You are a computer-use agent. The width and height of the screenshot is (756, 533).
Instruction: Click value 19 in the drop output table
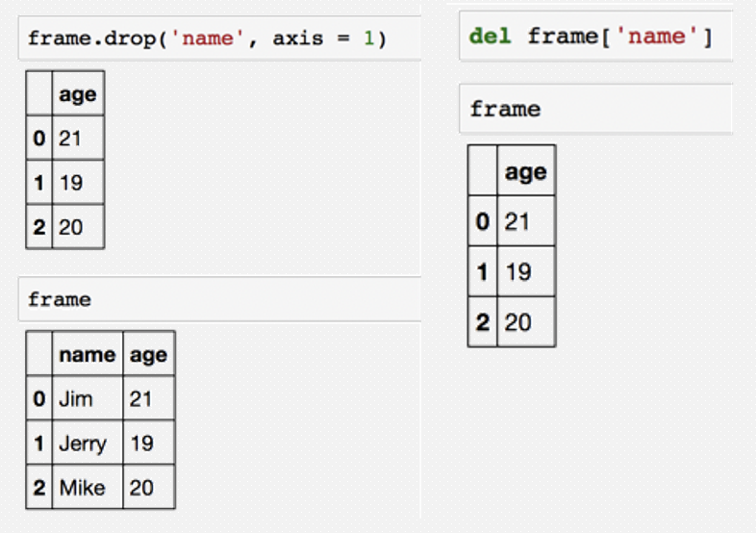(70, 183)
